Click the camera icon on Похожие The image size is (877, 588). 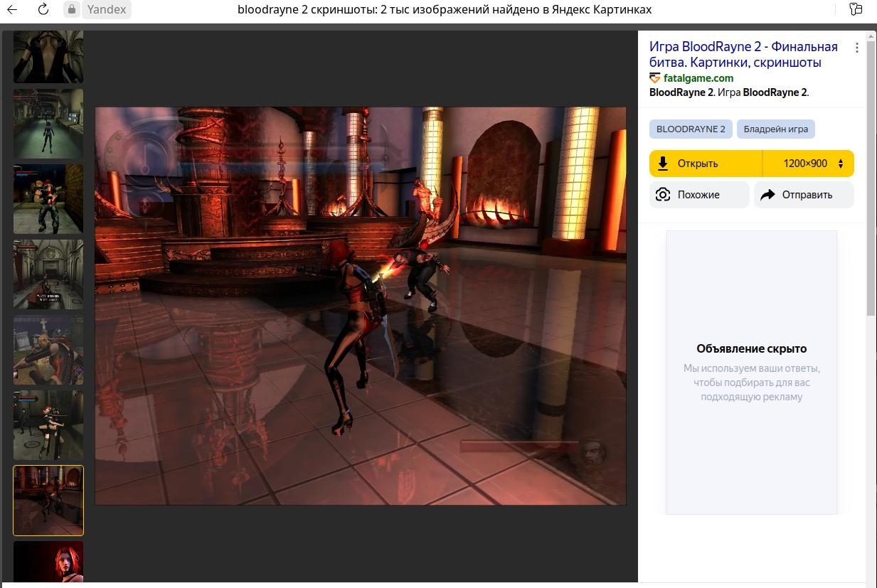(x=663, y=195)
